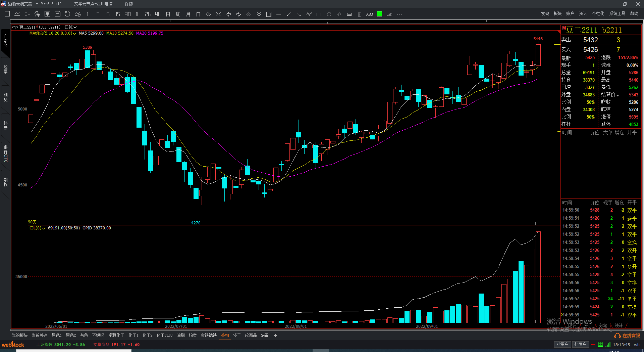Switch to the 5-minute period
This screenshot has height=352, width=644.
coord(108,14)
